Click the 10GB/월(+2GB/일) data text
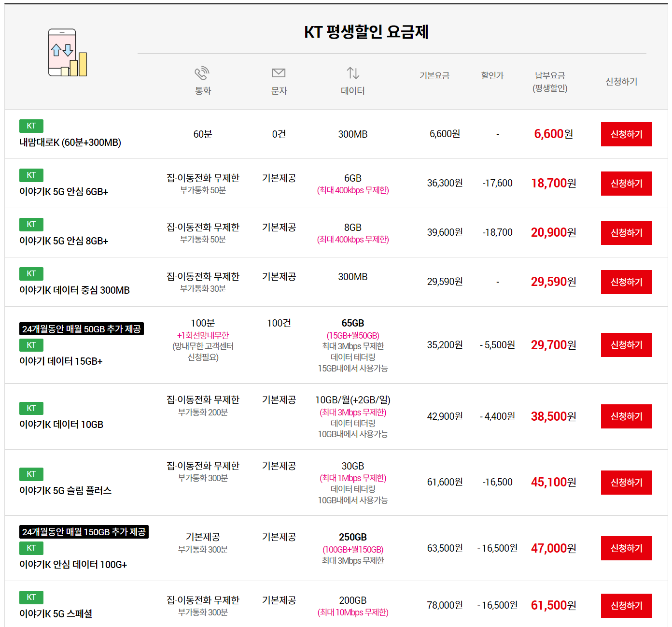672x627 pixels. tap(353, 400)
